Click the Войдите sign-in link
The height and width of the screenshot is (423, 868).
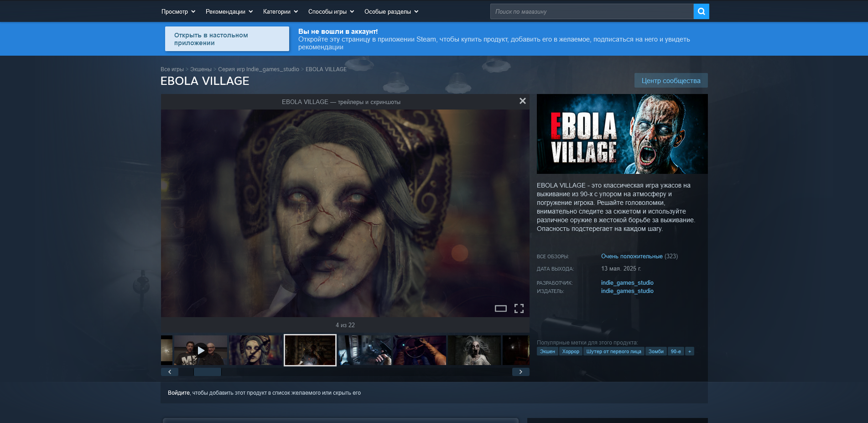tap(179, 393)
